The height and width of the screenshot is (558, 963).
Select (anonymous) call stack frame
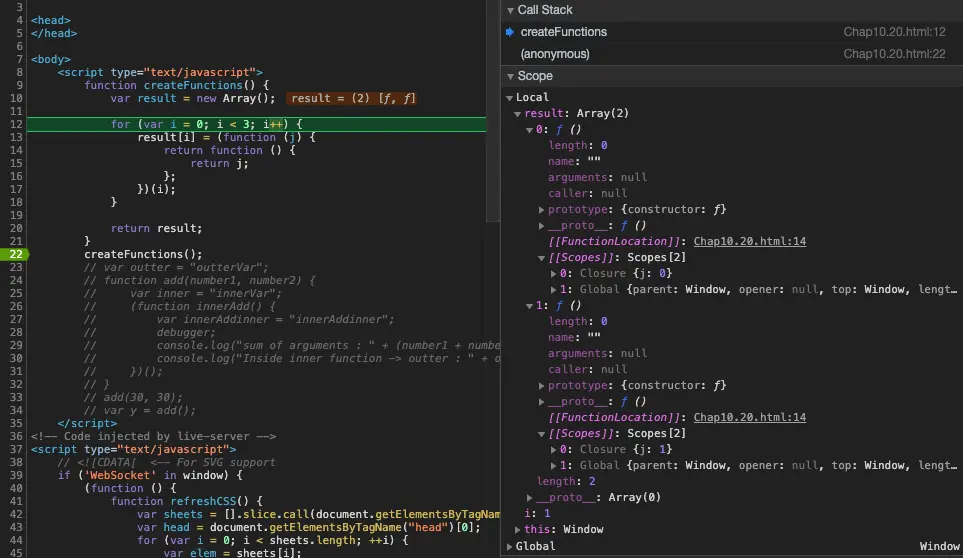732,54
